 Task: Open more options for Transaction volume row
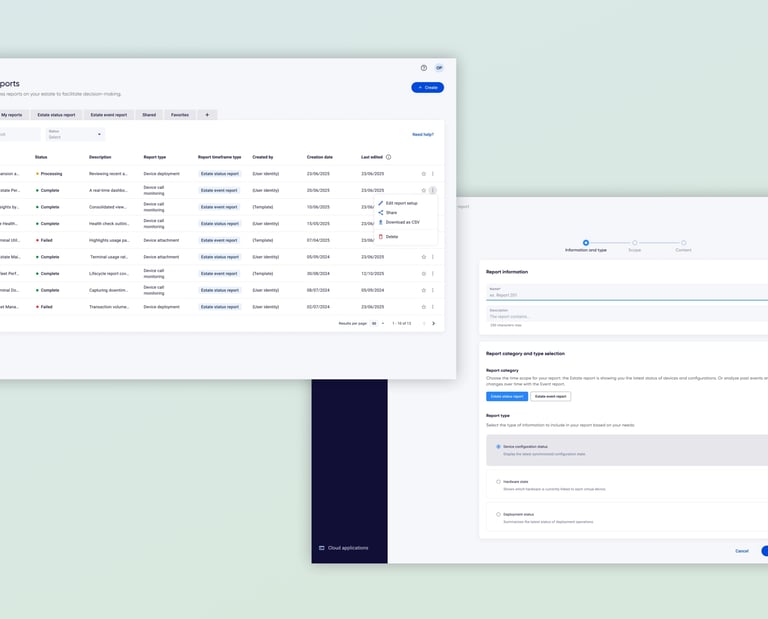pyautogui.click(x=432, y=307)
